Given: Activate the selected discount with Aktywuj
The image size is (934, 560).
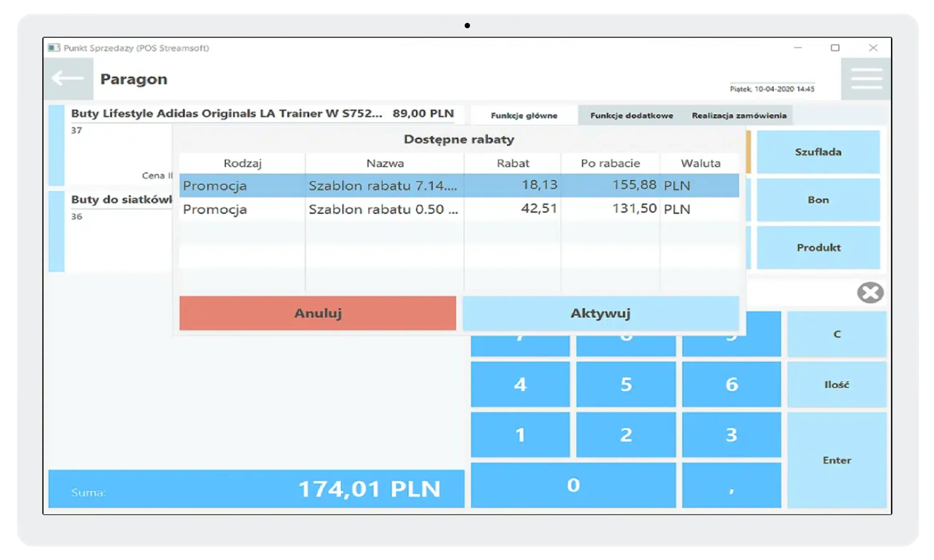Looking at the screenshot, I should [x=601, y=313].
